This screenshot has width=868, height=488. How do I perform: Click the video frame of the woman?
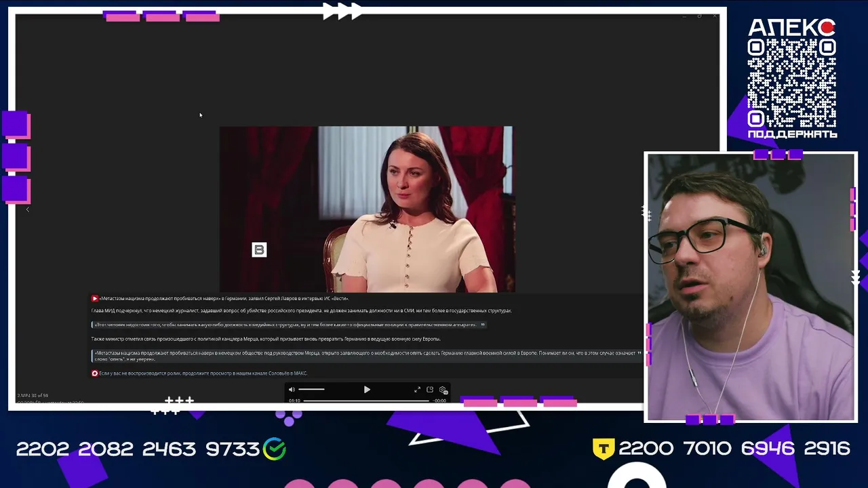tap(367, 209)
